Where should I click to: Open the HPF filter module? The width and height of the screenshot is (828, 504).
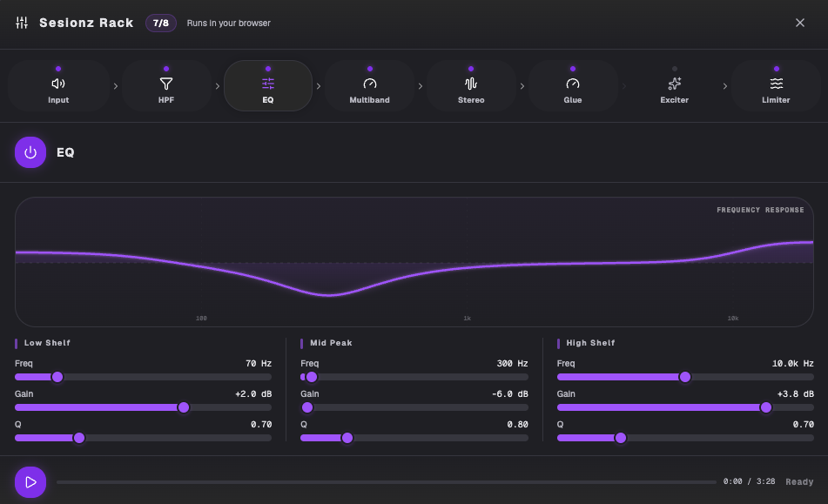coord(165,85)
